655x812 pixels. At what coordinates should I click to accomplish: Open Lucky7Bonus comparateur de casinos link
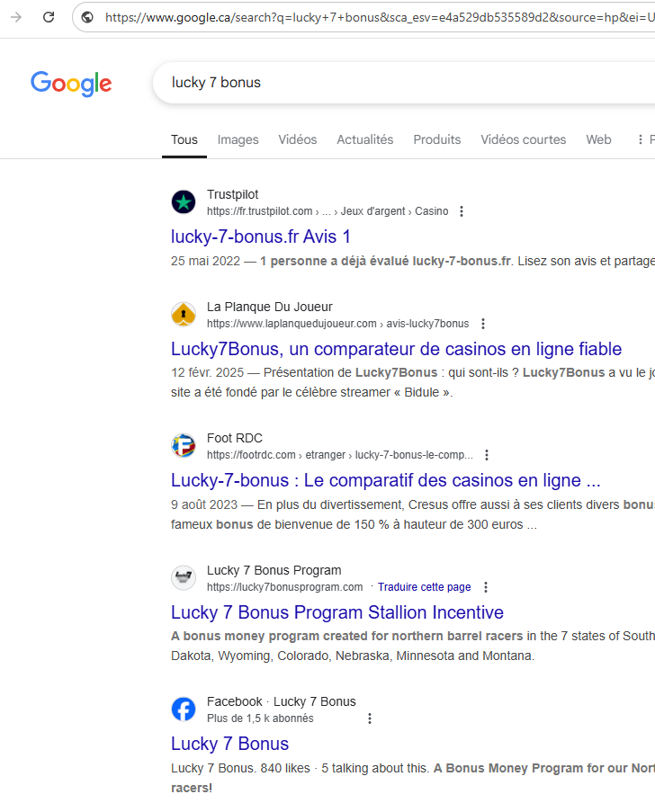(x=397, y=349)
